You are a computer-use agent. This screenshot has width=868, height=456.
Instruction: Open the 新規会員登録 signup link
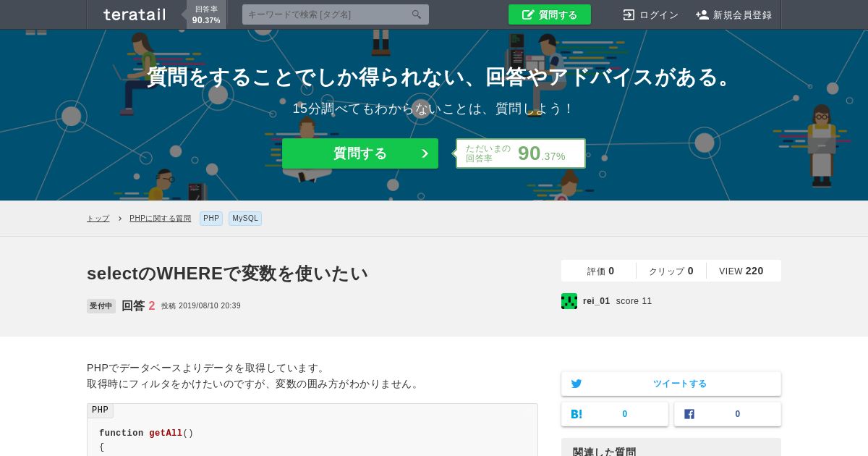click(734, 14)
